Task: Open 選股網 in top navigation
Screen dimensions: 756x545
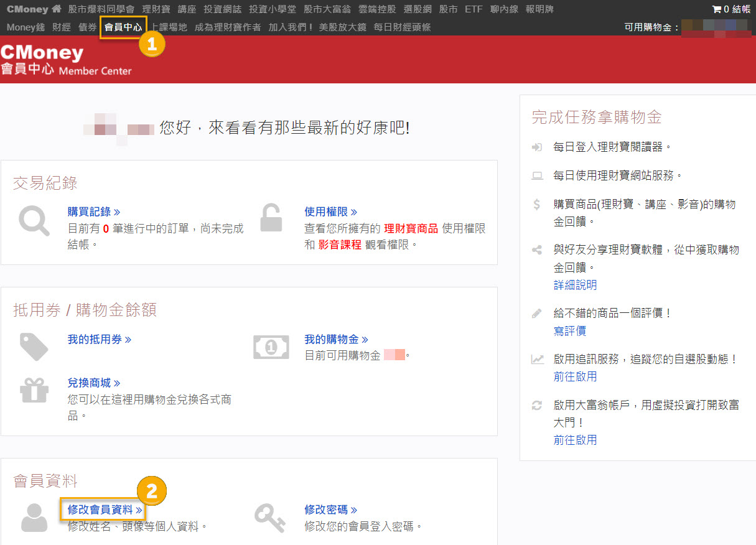Action: (x=417, y=9)
